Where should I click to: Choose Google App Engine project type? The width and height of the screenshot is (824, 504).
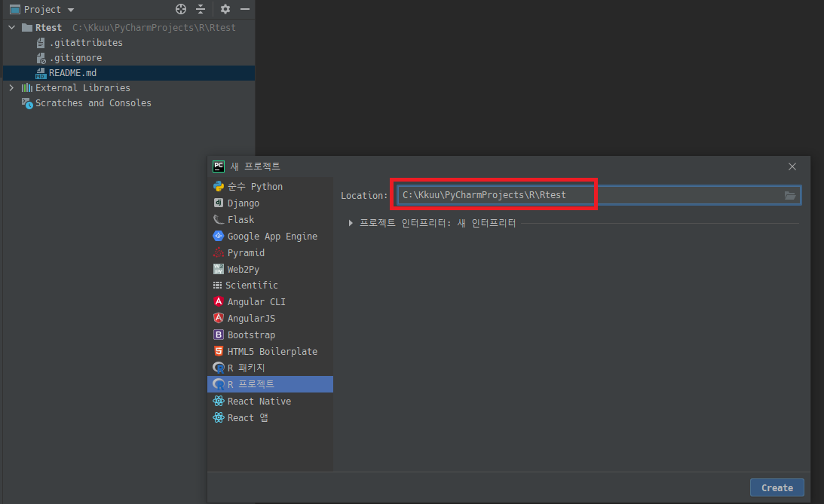270,236
